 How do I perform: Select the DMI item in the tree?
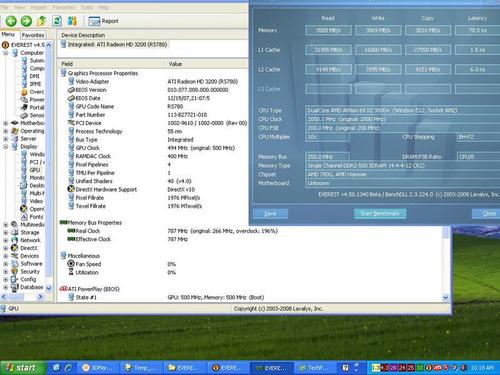point(34,76)
